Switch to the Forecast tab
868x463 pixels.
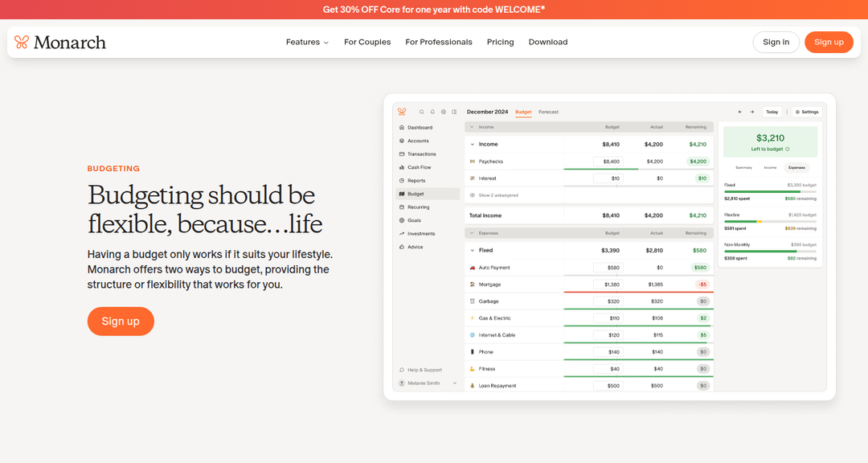[x=549, y=112]
